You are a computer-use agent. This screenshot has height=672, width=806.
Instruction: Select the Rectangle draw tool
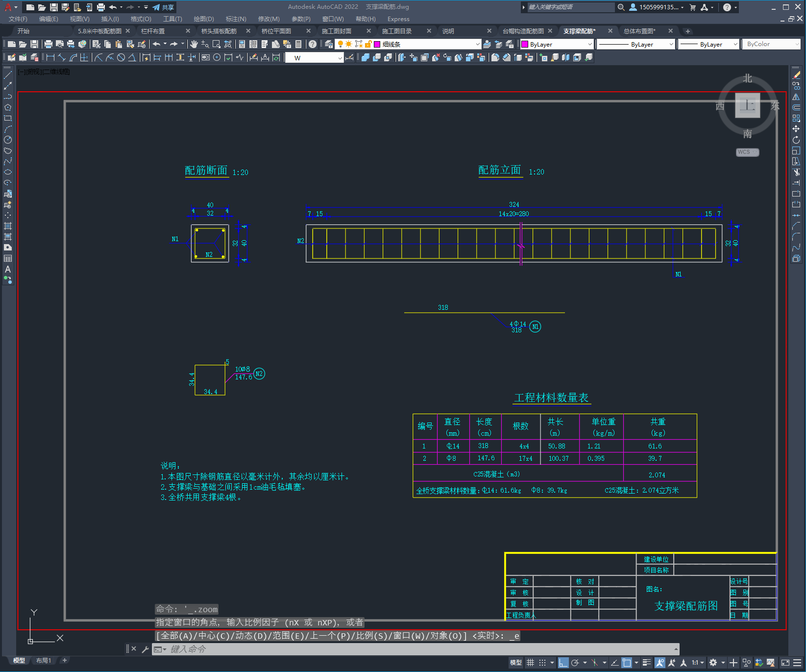point(8,118)
